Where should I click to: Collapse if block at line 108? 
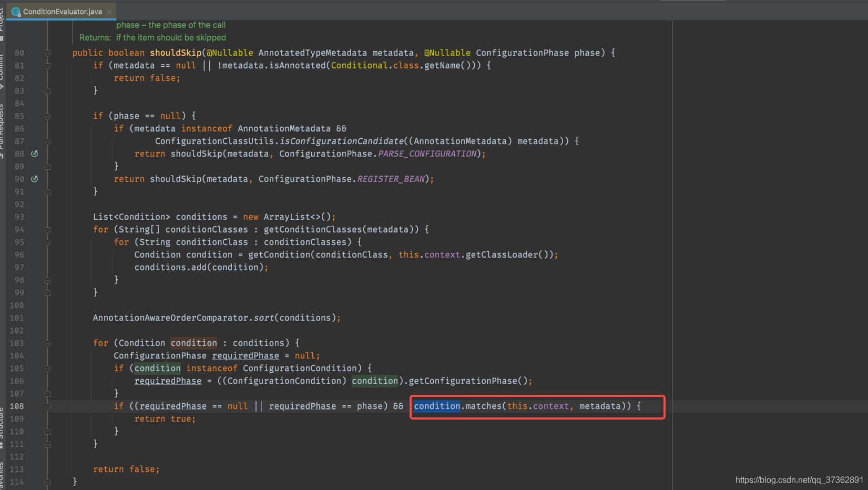pos(47,406)
